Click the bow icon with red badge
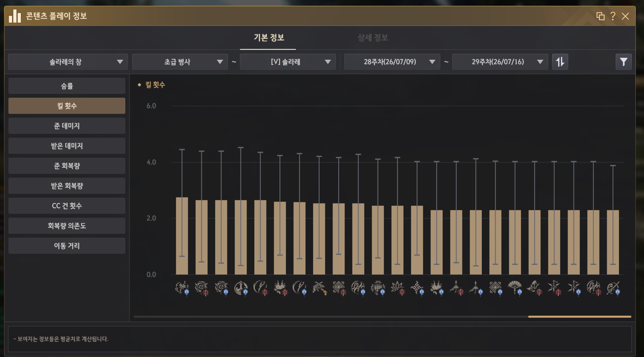 pyautogui.click(x=456, y=288)
